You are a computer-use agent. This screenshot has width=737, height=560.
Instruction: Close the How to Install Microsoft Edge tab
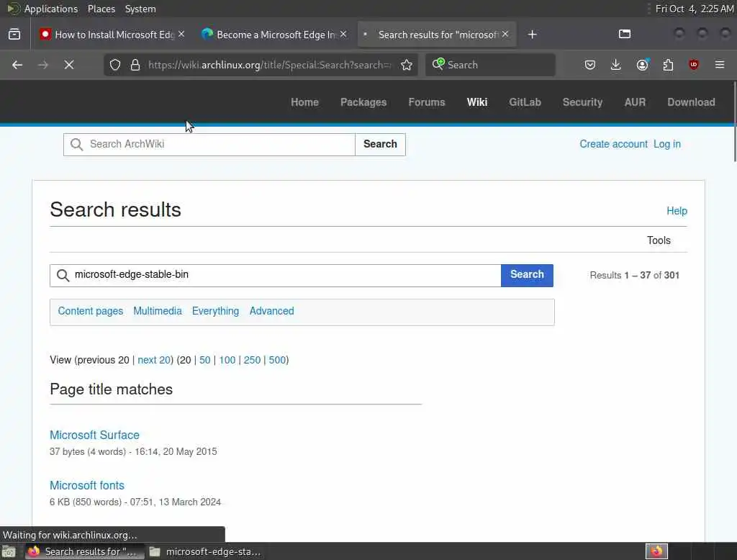(x=181, y=35)
